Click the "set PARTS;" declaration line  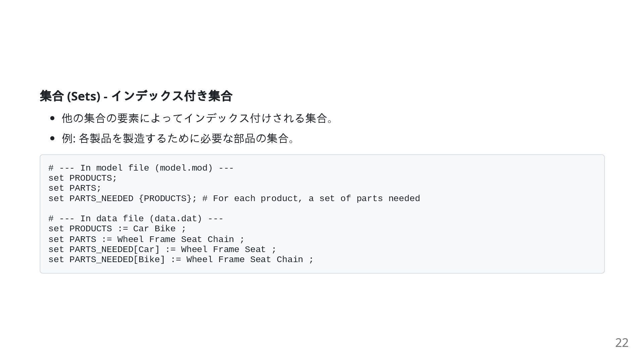[x=74, y=188]
